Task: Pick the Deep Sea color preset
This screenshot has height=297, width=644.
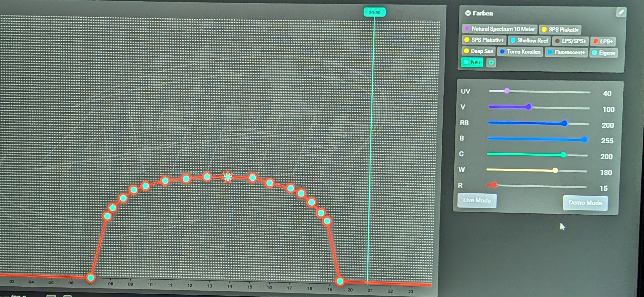Action: point(478,51)
